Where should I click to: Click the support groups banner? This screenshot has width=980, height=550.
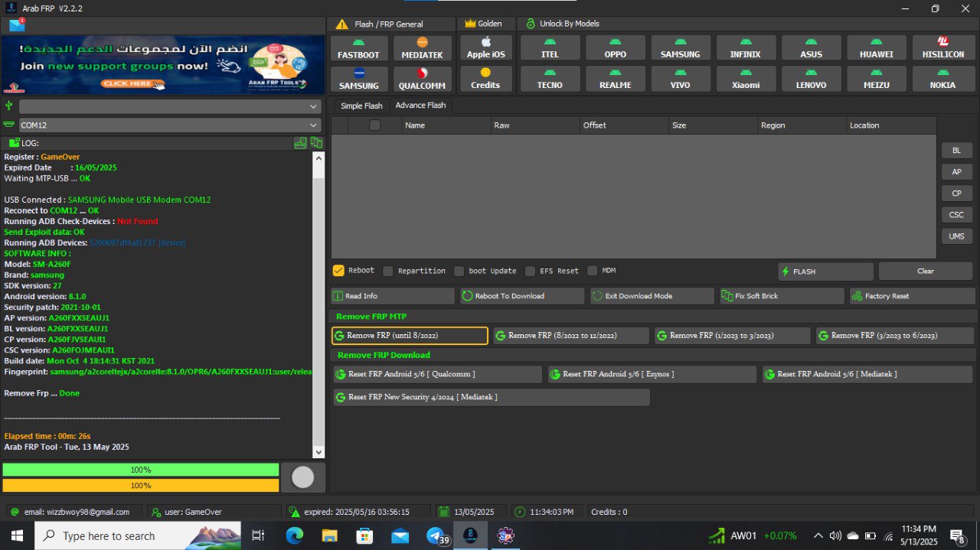click(162, 65)
